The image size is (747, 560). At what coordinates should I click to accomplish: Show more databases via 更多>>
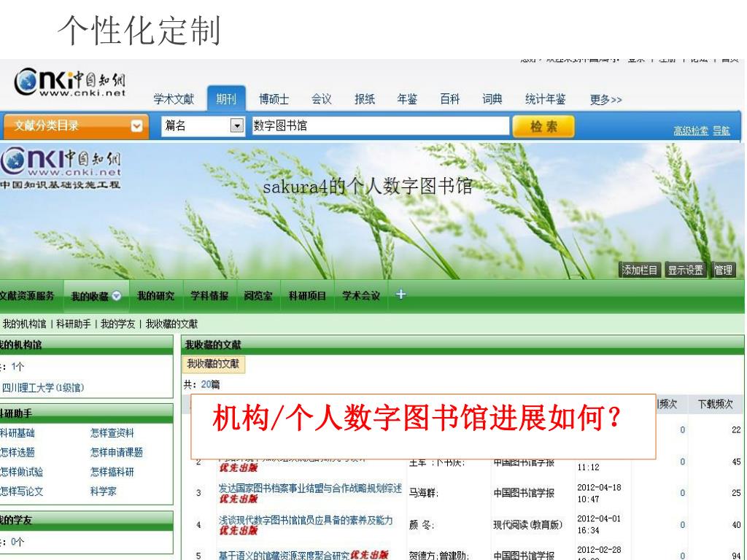605,99
